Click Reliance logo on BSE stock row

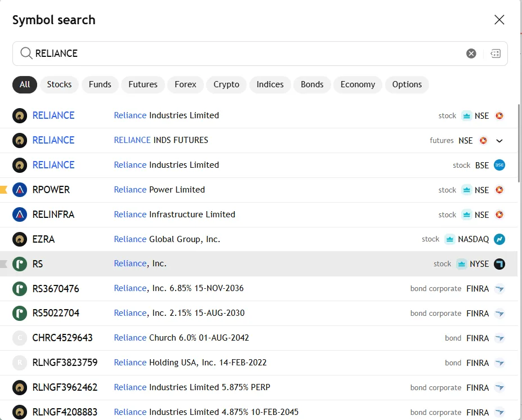pyautogui.click(x=20, y=165)
